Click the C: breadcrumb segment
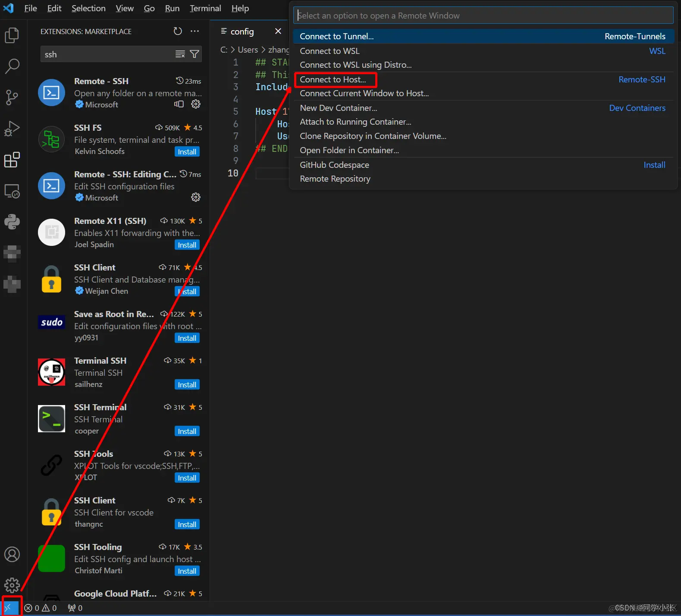The height and width of the screenshot is (616, 681). tap(224, 50)
